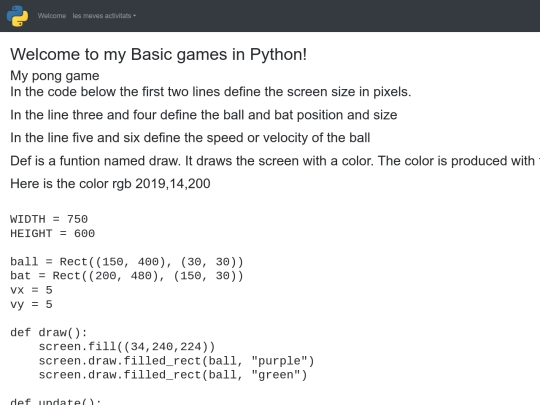The image size is (540, 405).
Task: Click the 'Def is a funtion named draw' line
Action: 275,161
